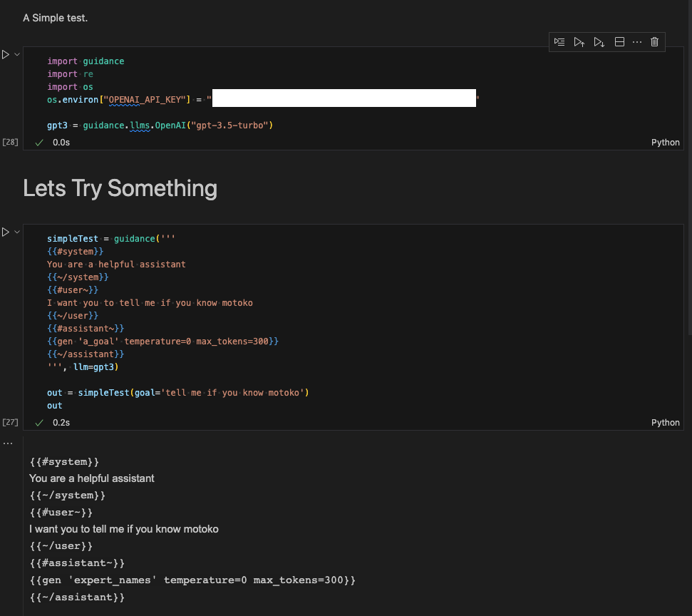Screen dimensions: 692x616
Task: Click the Execute Above Cells icon
Action: coord(579,41)
